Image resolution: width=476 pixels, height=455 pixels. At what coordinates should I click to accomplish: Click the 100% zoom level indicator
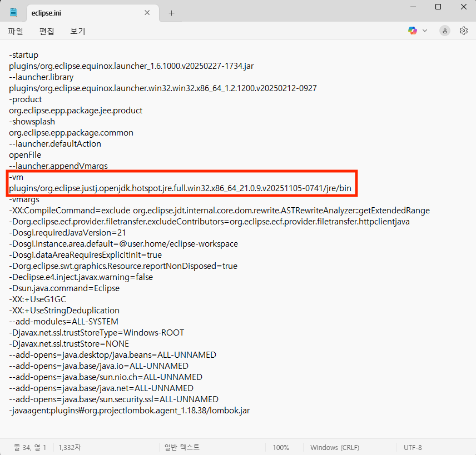pyautogui.click(x=281, y=447)
